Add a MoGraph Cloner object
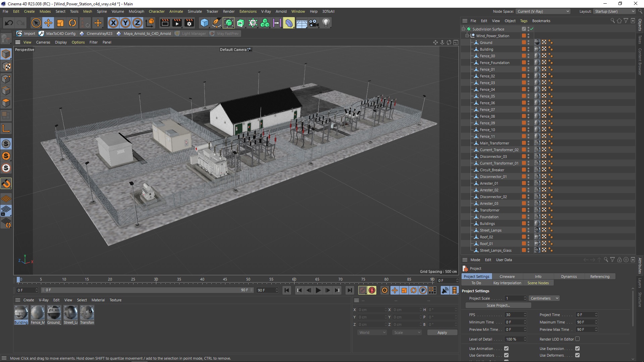Viewport: 644px width, 362px height. pyautogui.click(x=265, y=23)
